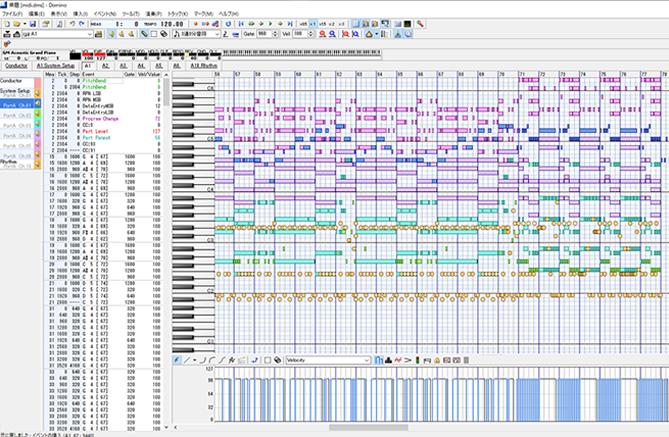Open a file with the folder icon
The image size is (669, 437).
[17, 22]
